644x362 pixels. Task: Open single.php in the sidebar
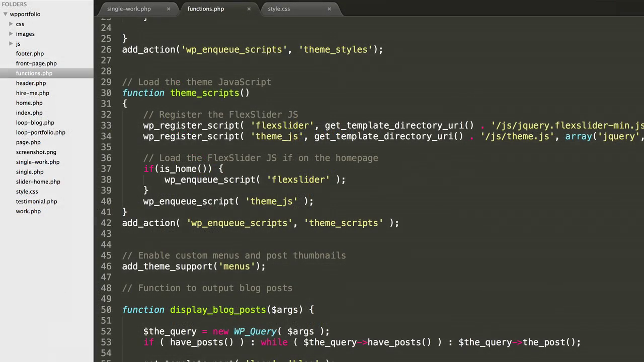point(30,172)
